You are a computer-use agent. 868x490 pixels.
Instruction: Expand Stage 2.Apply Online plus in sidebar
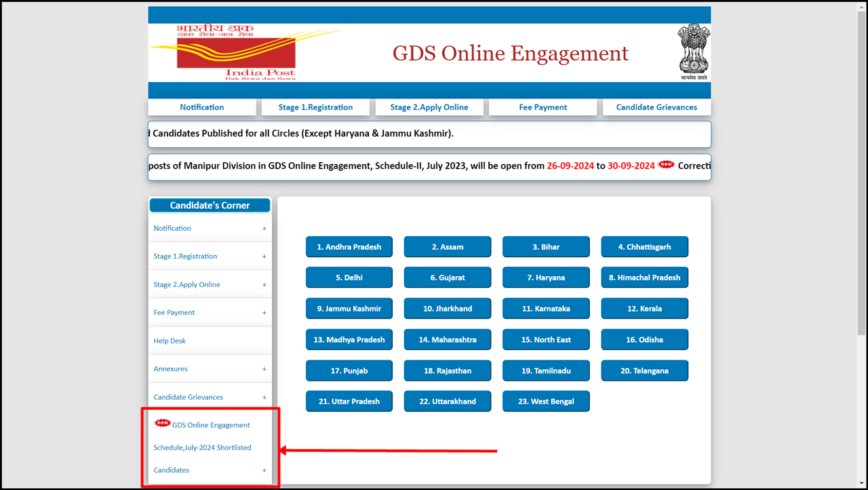coord(264,285)
